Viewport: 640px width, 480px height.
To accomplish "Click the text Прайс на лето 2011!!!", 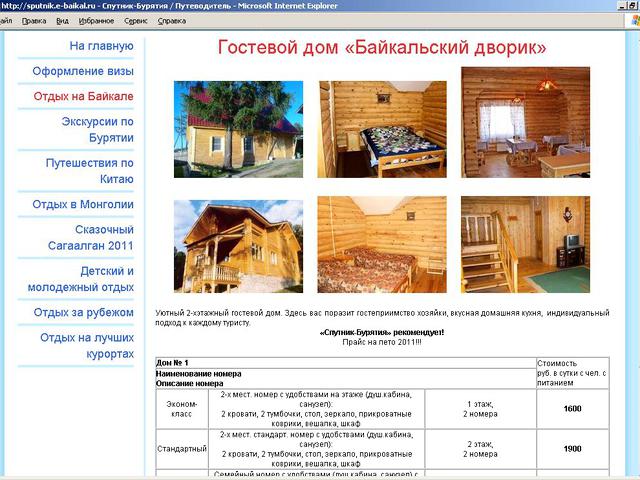I will 382,342.
